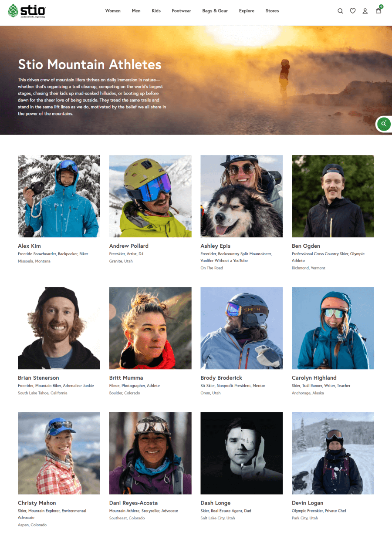Go to the Explore menu item
The width and height of the screenshot is (392, 539).
coord(247,11)
